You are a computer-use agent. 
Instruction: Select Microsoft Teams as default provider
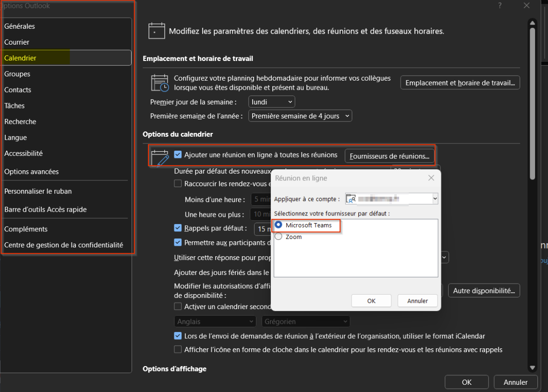tap(279, 225)
